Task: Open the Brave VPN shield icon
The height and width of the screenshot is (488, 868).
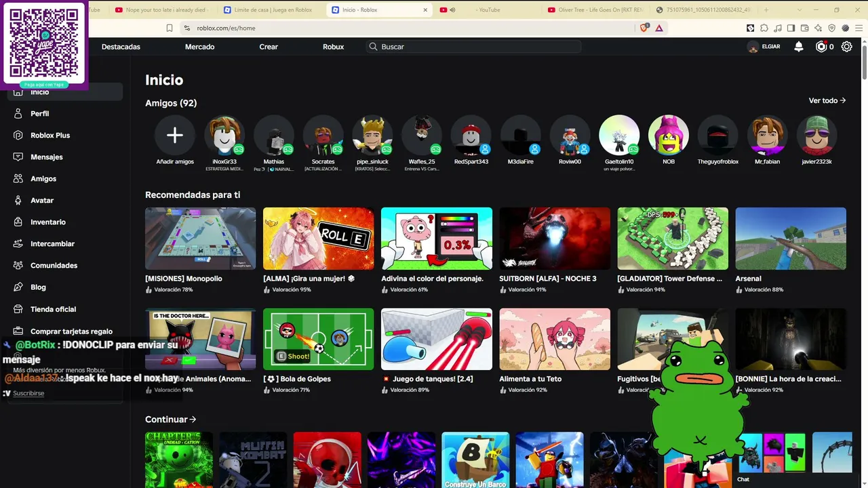Action: [x=832, y=28]
